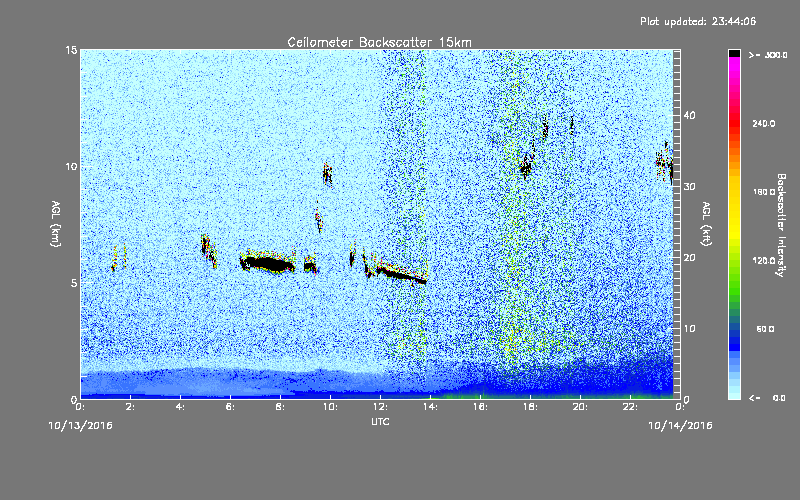The height and width of the screenshot is (500, 800).
Task: Click the end date '10/14/2016'
Action: point(680,426)
